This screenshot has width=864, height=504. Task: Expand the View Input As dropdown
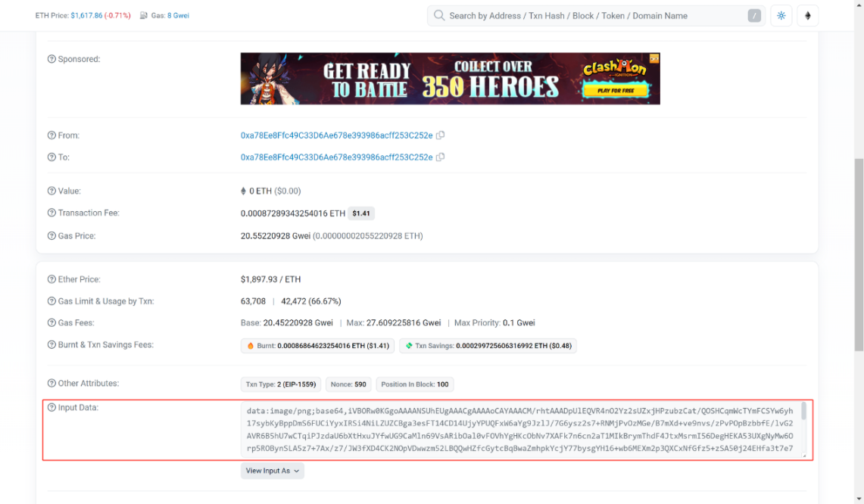pyautogui.click(x=272, y=471)
